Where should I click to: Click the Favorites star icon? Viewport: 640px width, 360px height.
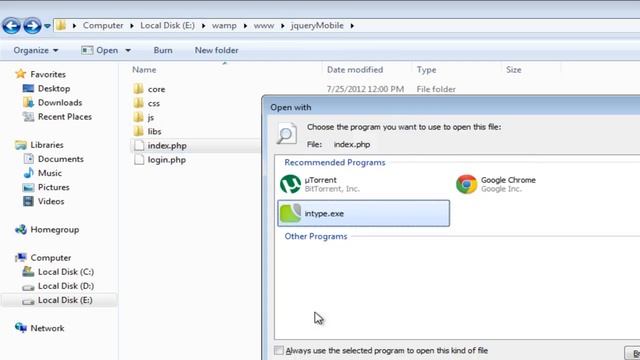[20, 74]
